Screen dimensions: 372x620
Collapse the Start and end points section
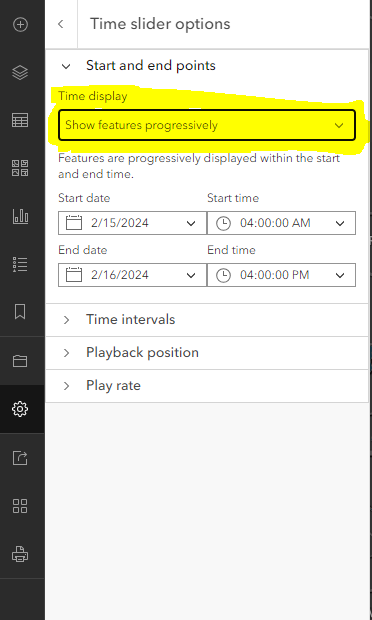207,65
